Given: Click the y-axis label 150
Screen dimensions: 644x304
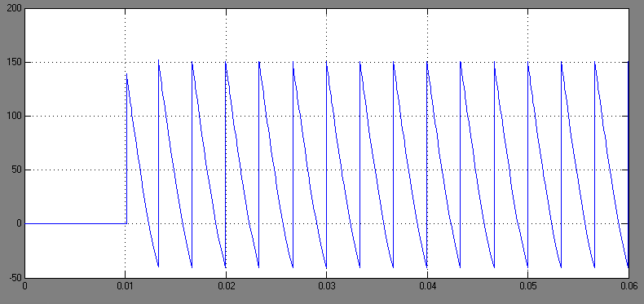Looking at the screenshot, I should pyautogui.click(x=15, y=63).
